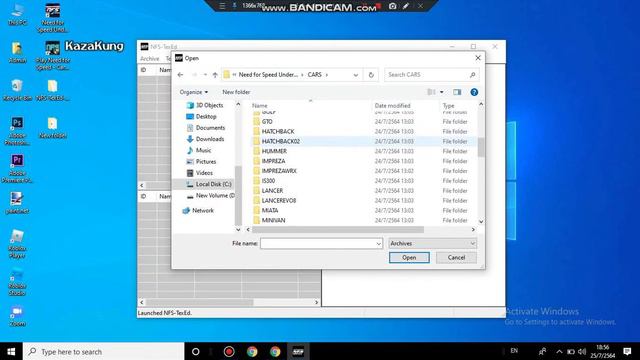Select Network in navigation pane
Image resolution: width=640 pixels, height=360 pixels.
pos(198,211)
